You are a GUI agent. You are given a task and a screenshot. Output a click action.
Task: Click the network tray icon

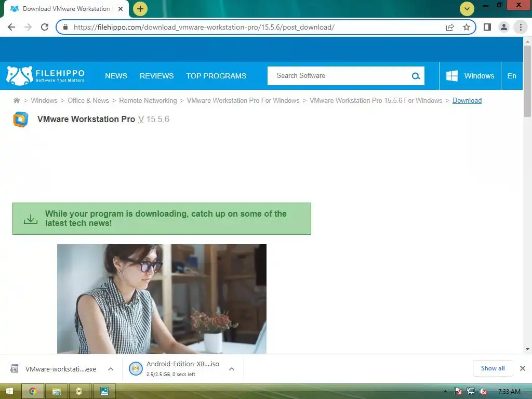point(471,391)
